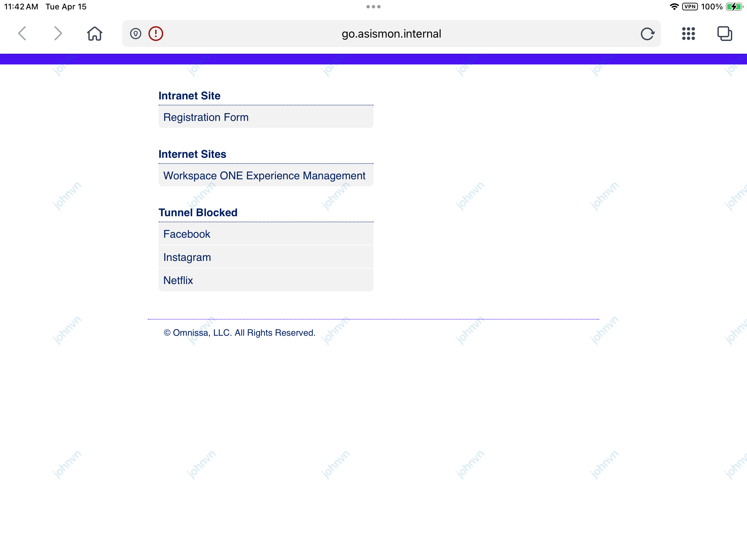This screenshot has height=560, width=747.
Task: Tap the red security warning icon
Action: (x=156, y=34)
